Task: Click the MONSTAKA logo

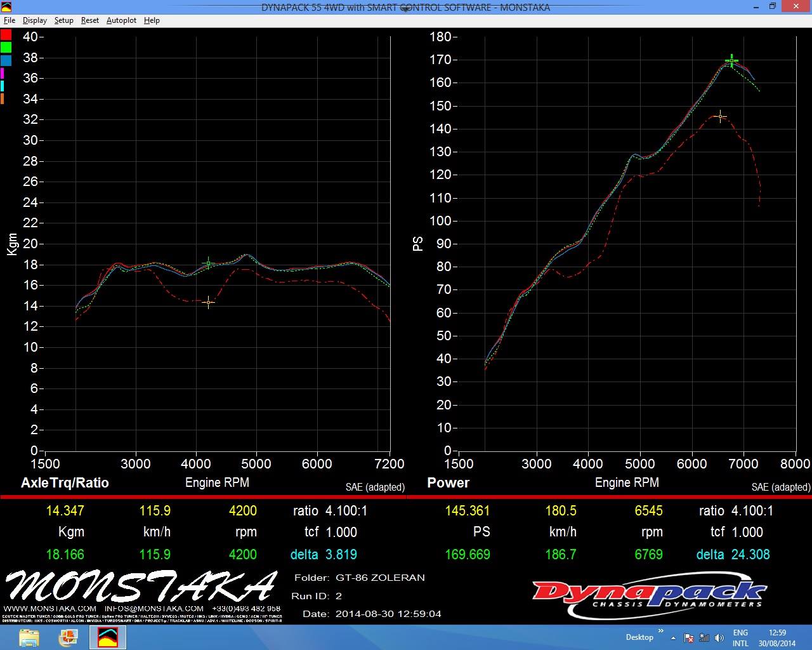Action: (141, 586)
